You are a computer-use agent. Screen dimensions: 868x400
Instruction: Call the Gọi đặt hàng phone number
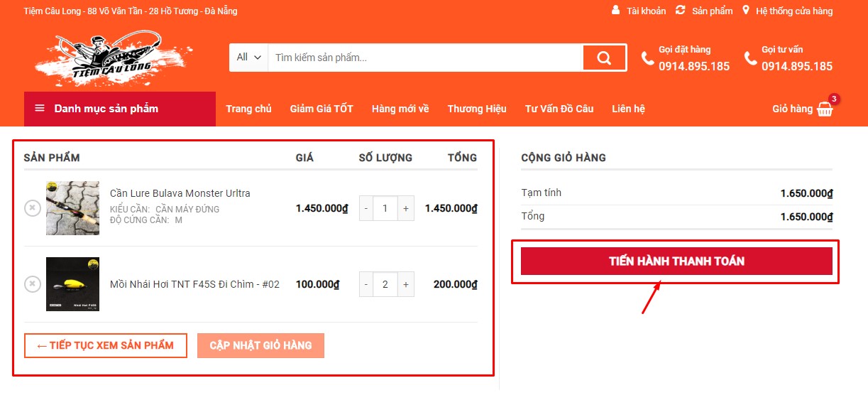point(693,66)
